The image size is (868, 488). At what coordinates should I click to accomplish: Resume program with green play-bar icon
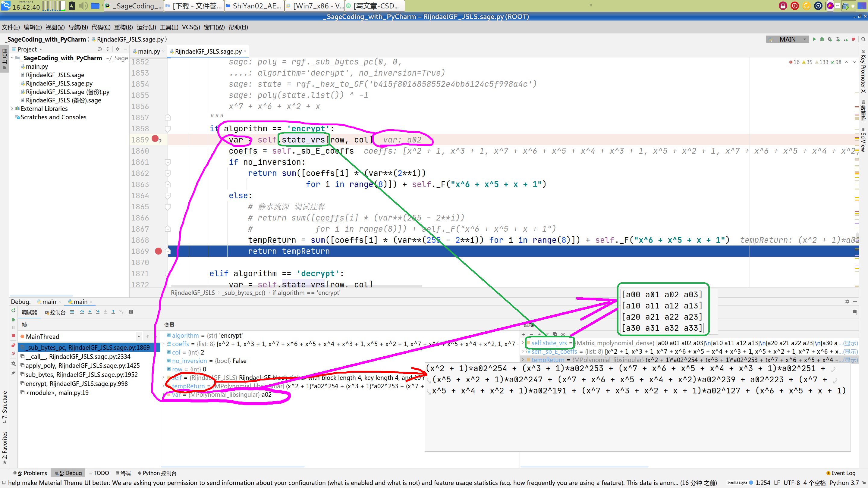click(x=13, y=320)
